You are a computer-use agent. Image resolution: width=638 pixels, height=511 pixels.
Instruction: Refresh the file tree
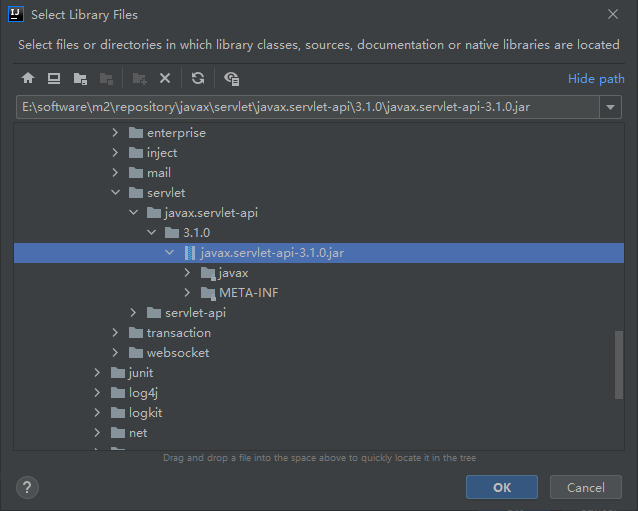198,78
